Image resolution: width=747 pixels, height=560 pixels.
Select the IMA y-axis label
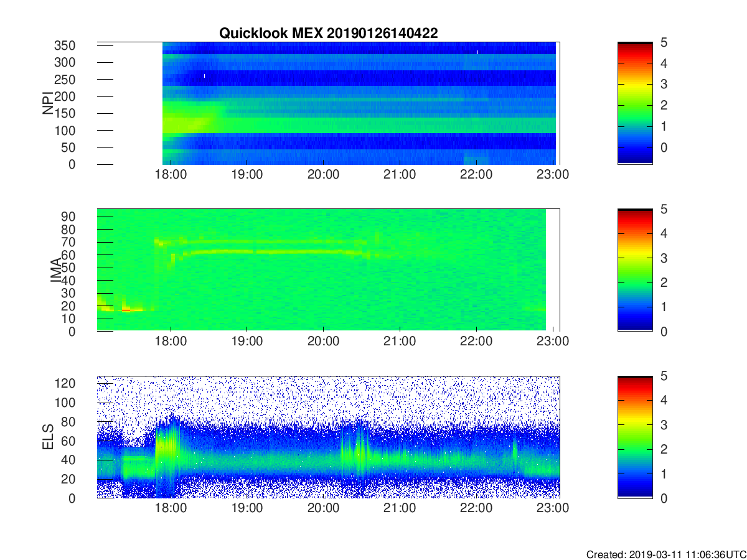pos(55,270)
